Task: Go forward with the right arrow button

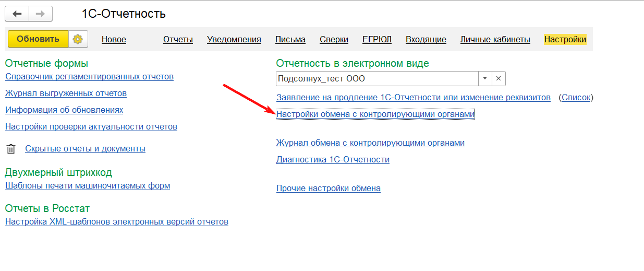Action: (x=40, y=14)
